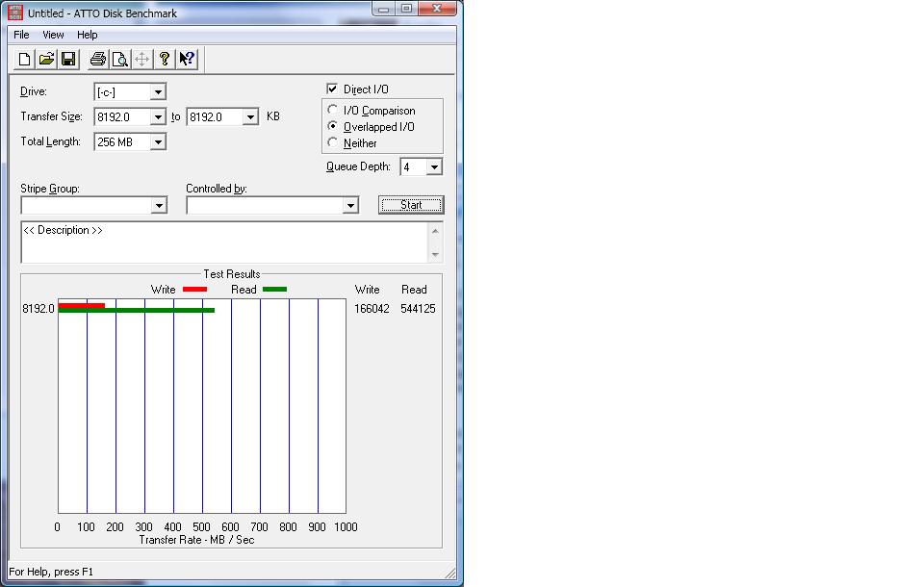Click the yellow question mark About icon
924x587 pixels.
point(165,59)
